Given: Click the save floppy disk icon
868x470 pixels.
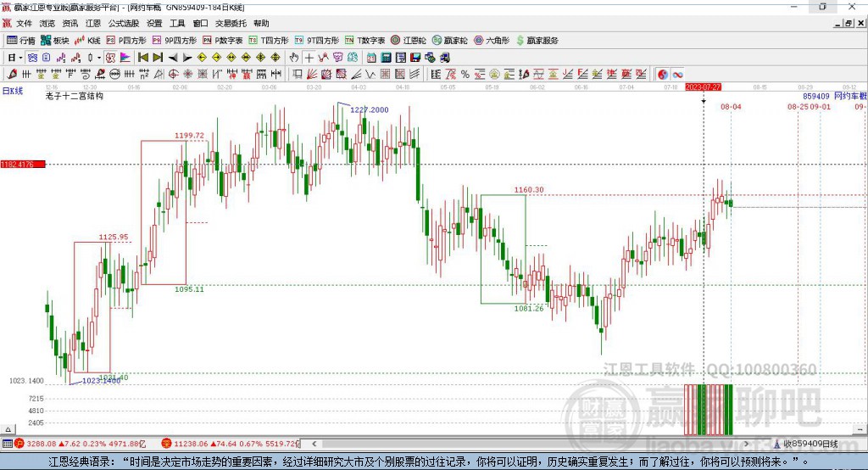Looking at the screenshot, I should pos(415,58).
